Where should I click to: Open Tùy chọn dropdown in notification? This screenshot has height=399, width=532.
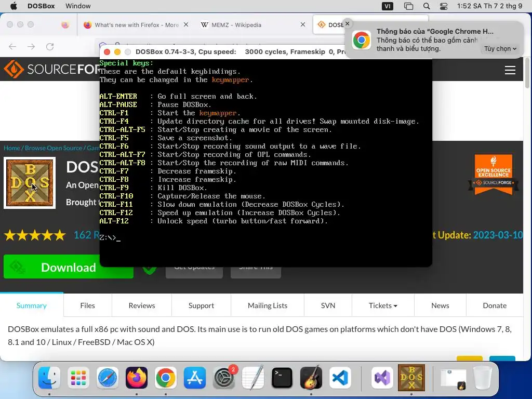click(500, 48)
